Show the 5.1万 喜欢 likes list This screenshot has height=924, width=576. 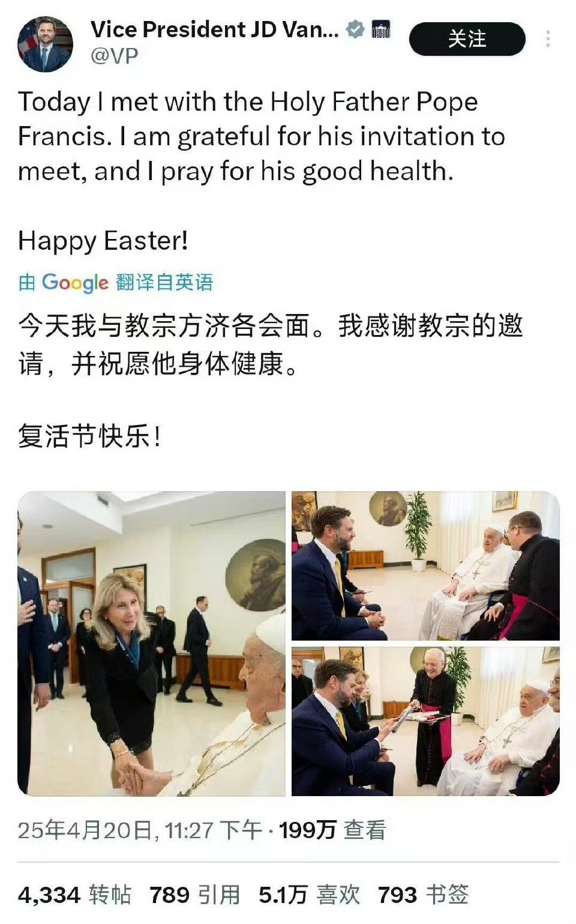(x=310, y=895)
